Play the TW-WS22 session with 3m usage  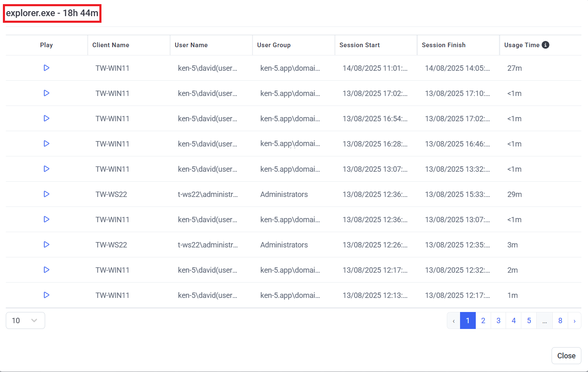(x=46, y=245)
